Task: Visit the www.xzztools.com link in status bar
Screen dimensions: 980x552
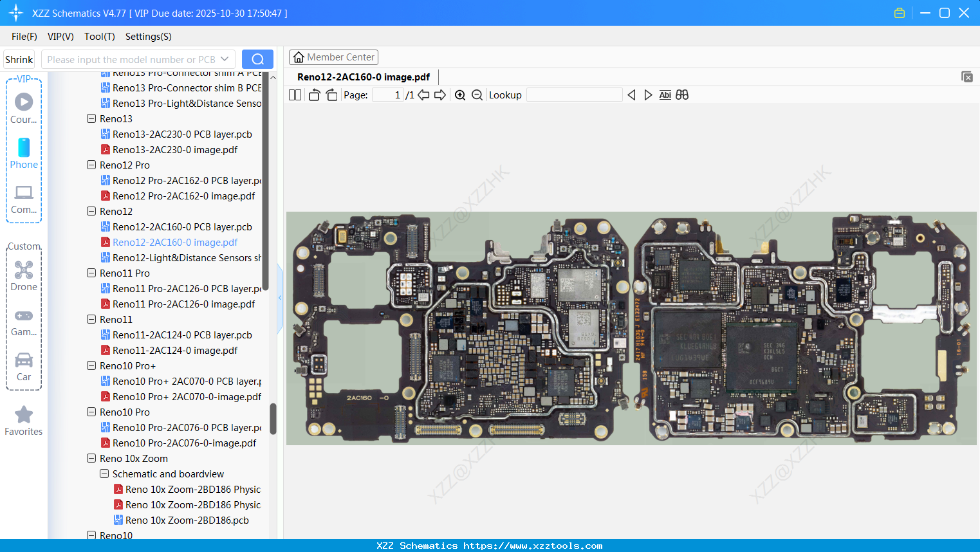Action: (533, 546)
